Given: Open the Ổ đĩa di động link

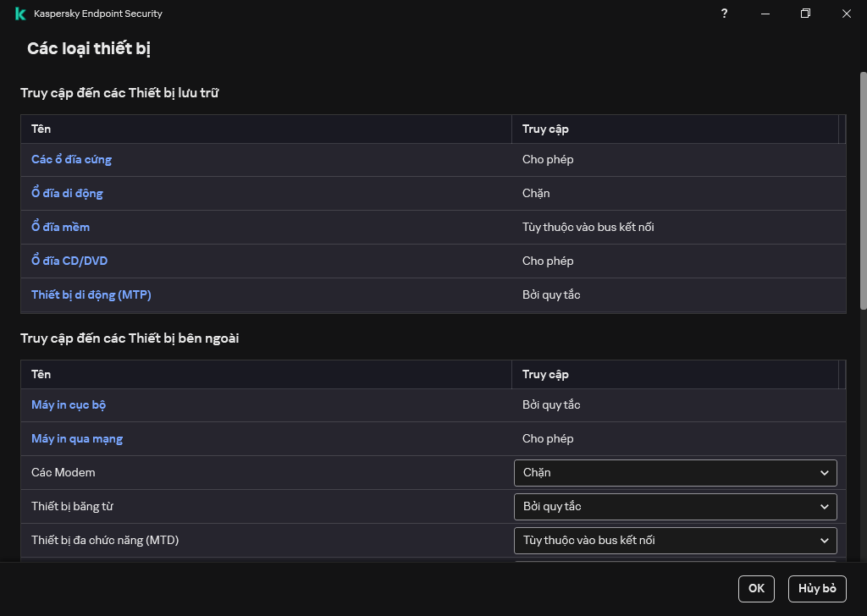Looking at the screenshot, I should [x=67, y=193].
